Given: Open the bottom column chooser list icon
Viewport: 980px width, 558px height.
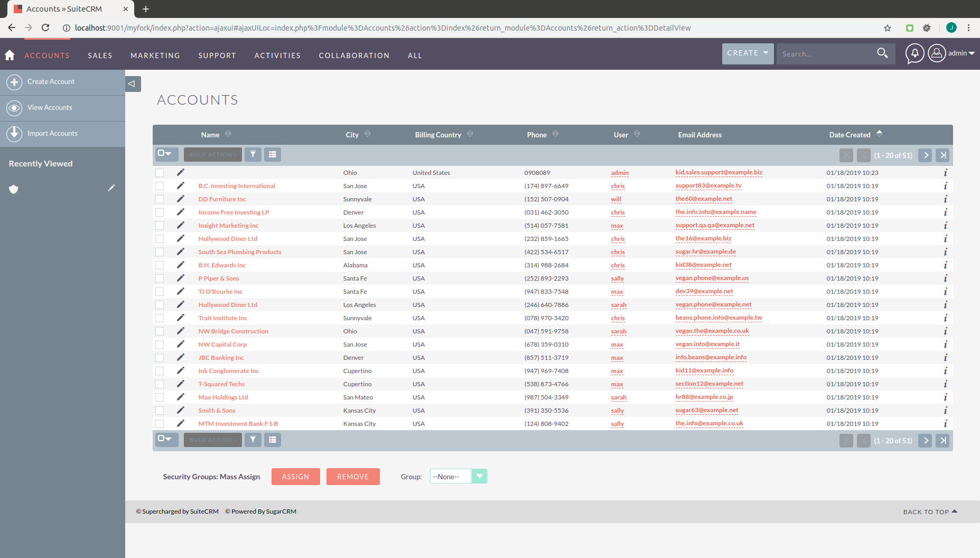Looking at the screenshot, I should (x=273, y=440).
